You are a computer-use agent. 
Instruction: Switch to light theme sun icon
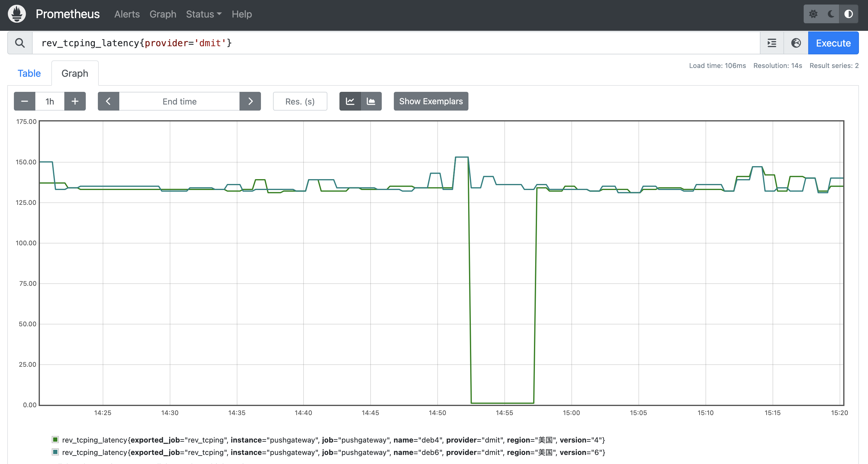click(813, 14)
